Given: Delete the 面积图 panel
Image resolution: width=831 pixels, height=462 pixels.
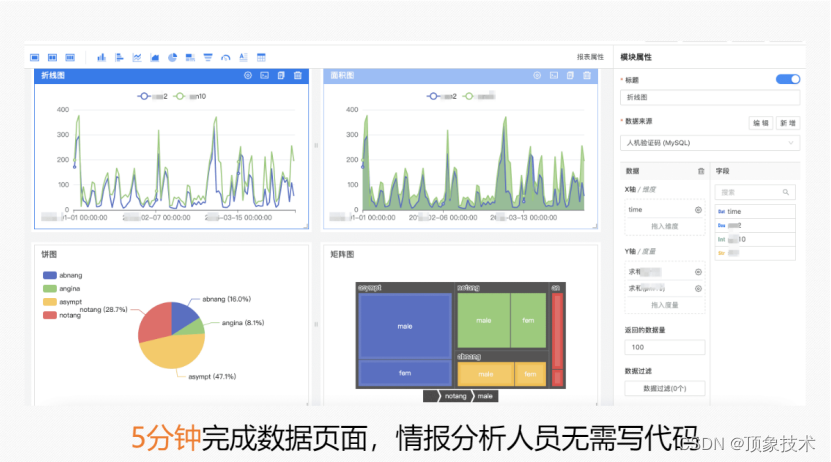Looking at the screenshot, I should (587, 76).
